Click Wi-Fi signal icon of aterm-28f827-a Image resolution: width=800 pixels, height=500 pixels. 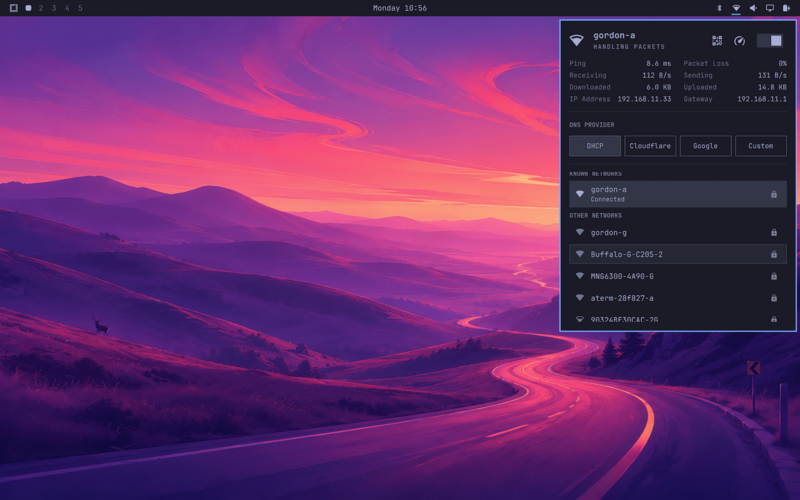[580, 297]
